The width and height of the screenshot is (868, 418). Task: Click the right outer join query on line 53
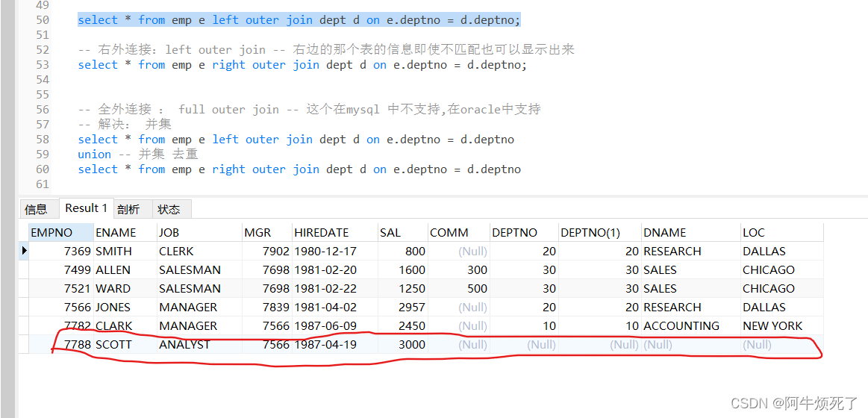coord(302,65)
